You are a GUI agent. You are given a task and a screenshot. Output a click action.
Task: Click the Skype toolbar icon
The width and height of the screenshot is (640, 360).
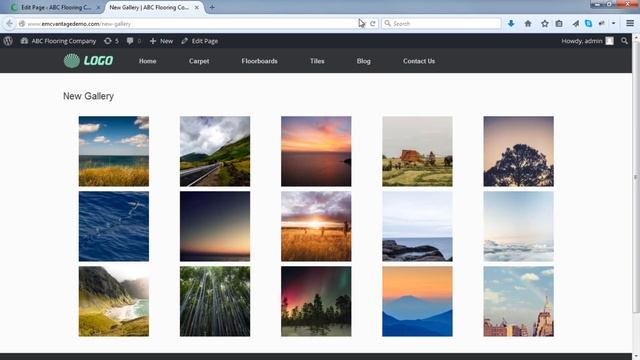[x=588, y=24]
